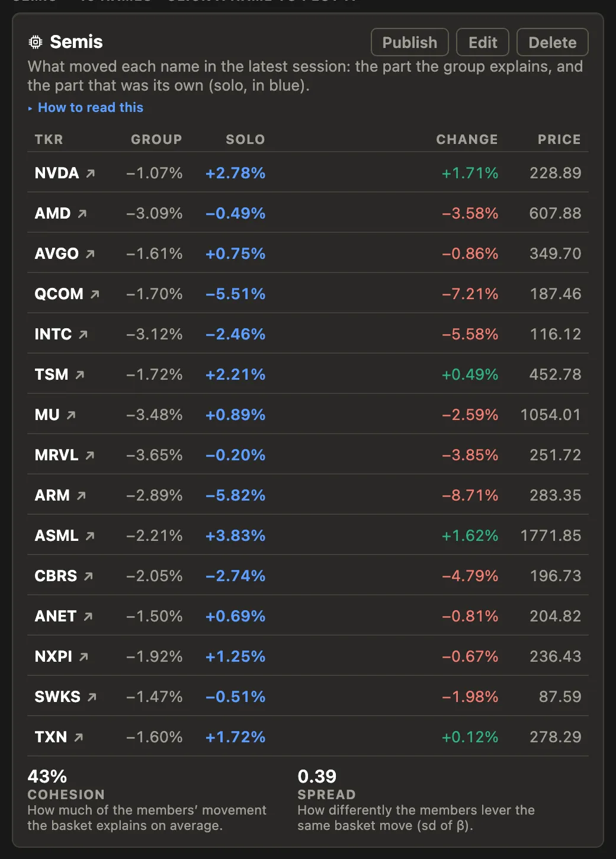
Task: Open TXN ticker arrow icon
Action: click(x=79, y=738)
